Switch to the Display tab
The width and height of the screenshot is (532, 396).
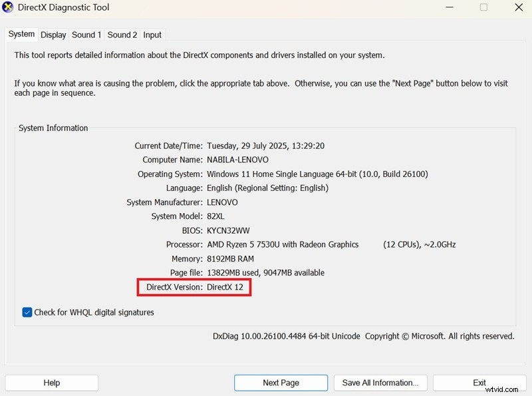(x=53, y=35)
